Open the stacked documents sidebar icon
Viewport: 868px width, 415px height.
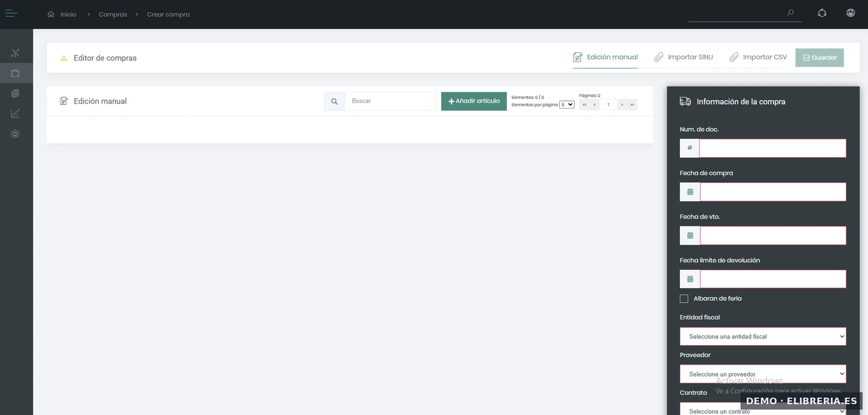point(15,93)
